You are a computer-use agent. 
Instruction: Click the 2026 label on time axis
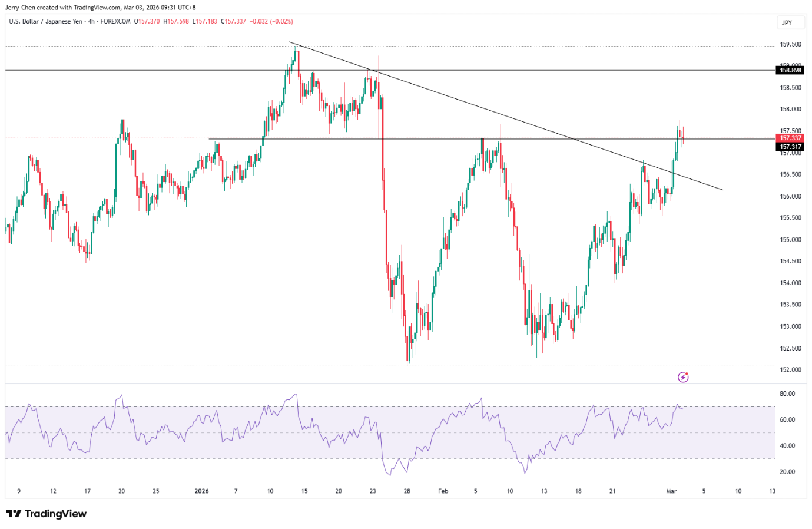point(201,491)
